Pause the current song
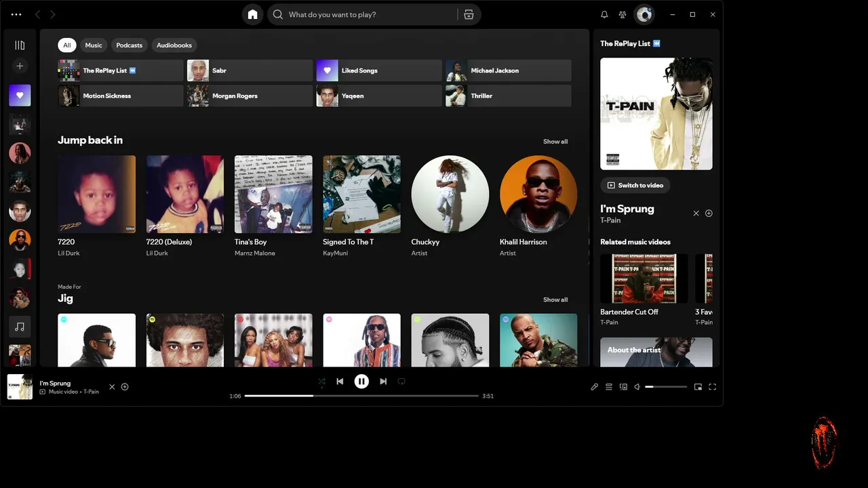Viewport: 868px width, 488px height. pyautogui.click(x=361, y=382)
